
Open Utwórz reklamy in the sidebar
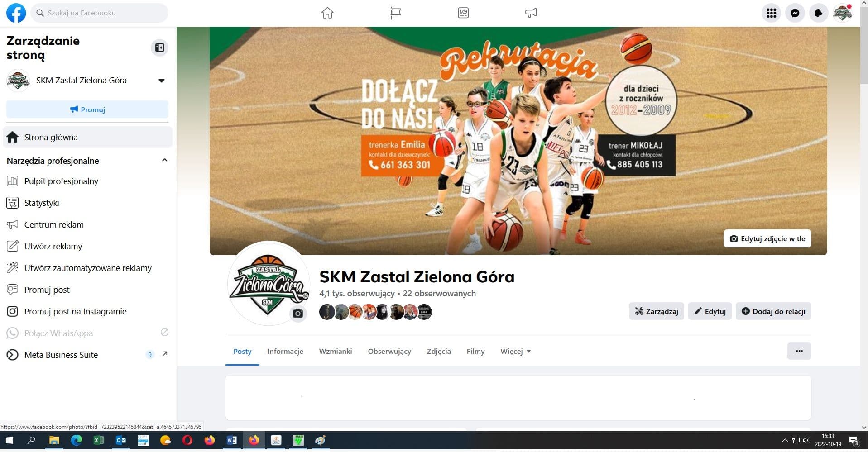(87, 246)
